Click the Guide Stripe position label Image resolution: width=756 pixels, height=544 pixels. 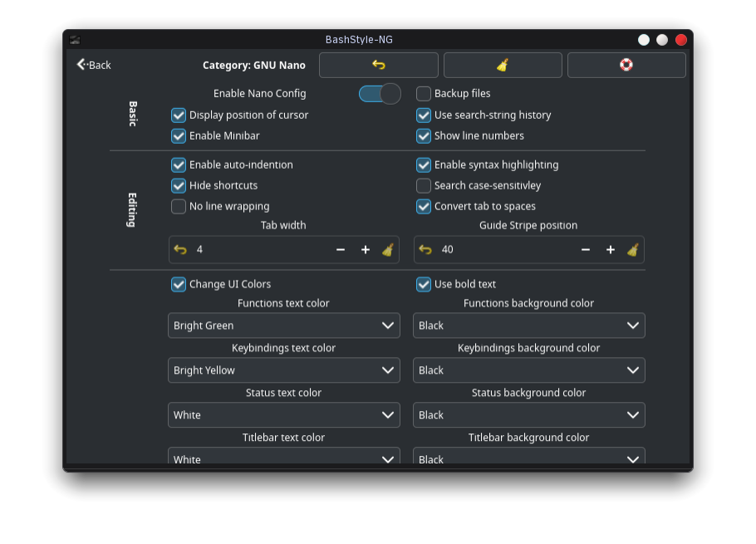tap(528, 226)
